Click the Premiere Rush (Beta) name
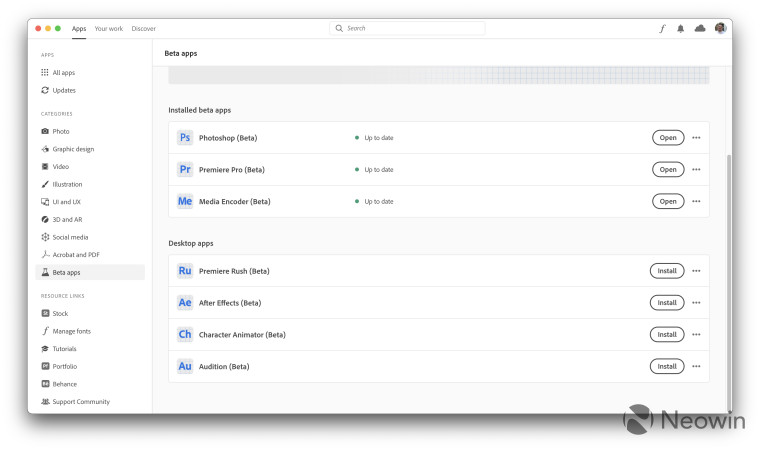The image size is (760, 450). pos(234,271)
